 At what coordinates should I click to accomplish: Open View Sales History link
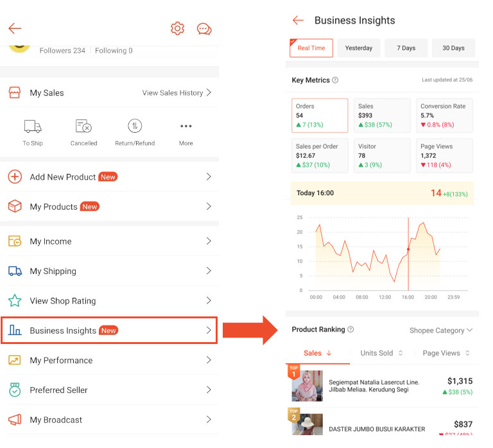point(177,93)
